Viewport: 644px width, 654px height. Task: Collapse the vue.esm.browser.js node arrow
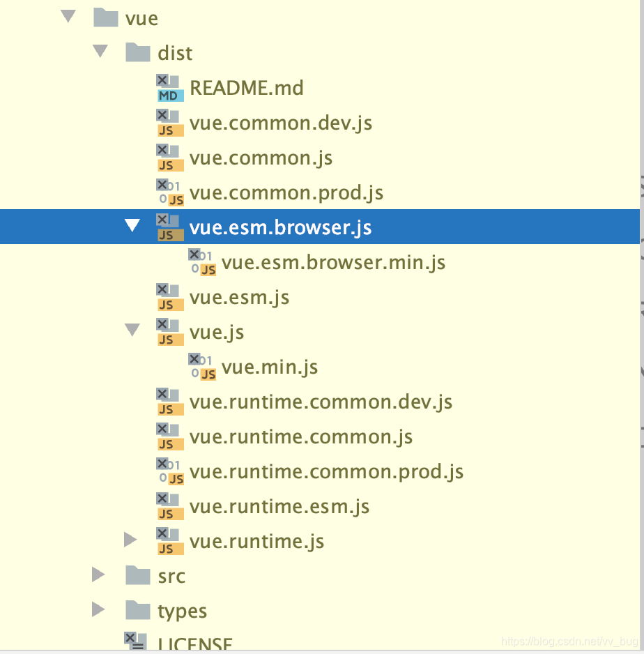tap(132, 225)
